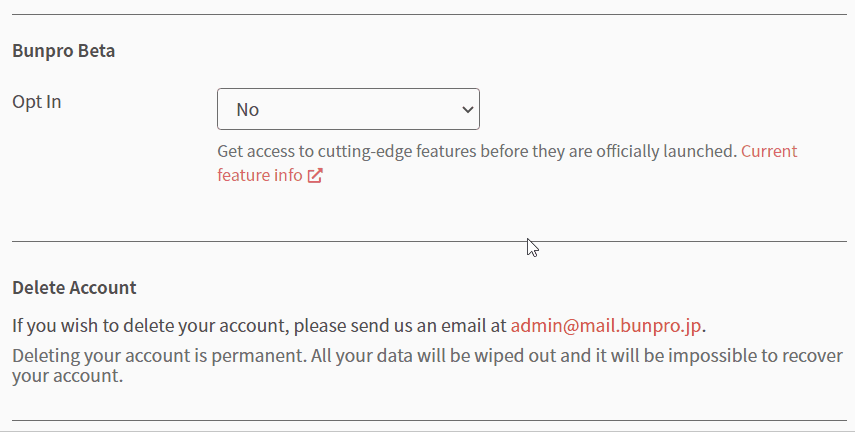Follow the 'Current' link text in red

click(769, 151)
